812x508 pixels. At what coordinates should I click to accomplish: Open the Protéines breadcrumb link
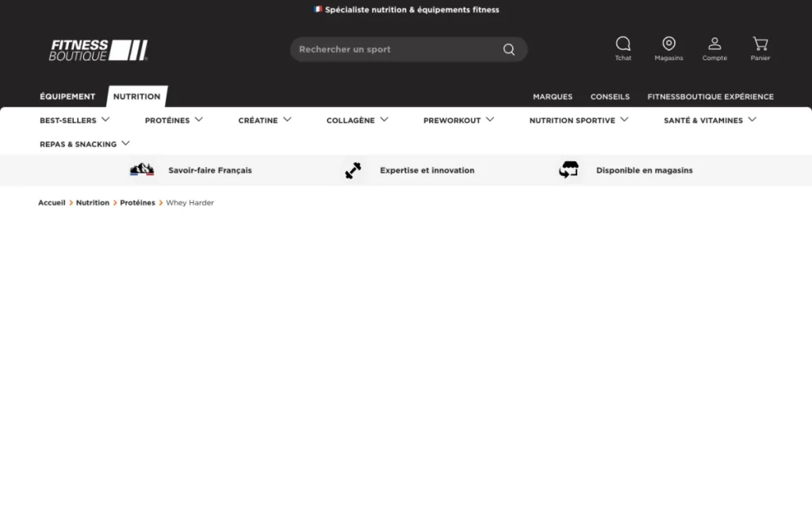[x=138, y=203]
